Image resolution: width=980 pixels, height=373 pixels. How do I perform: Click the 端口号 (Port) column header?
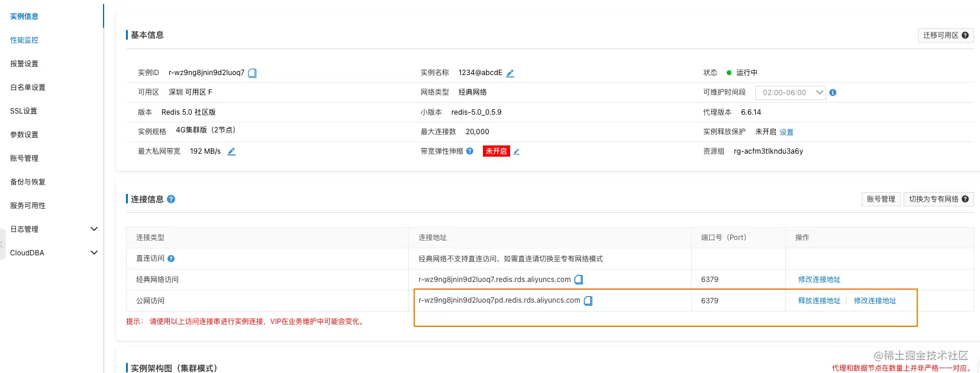tap(724, 238)
